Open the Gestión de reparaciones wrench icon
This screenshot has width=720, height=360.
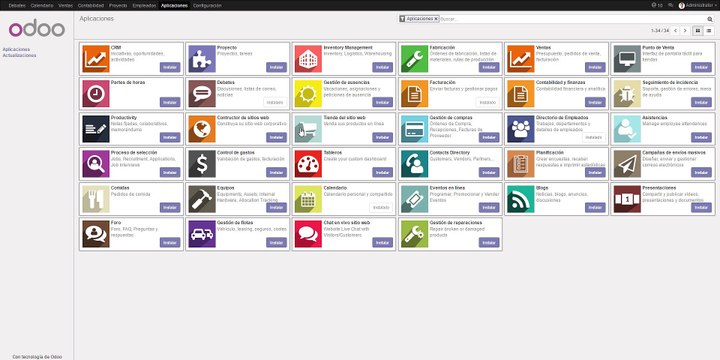tap(414, 234)
